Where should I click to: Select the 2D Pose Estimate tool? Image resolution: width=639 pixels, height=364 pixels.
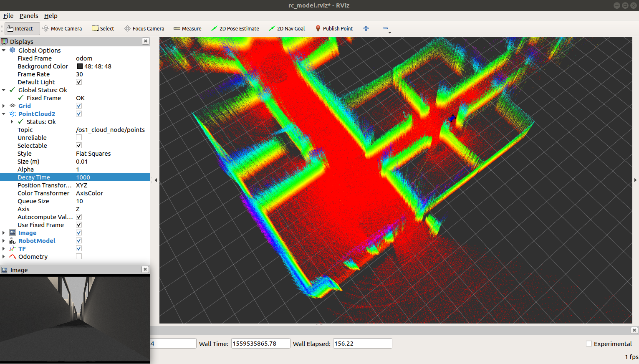pos(235,28)
